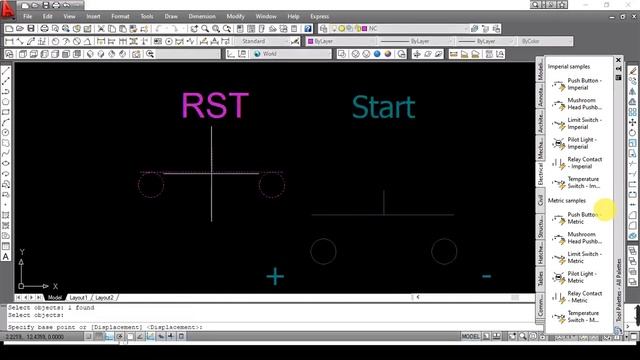This screenshot has height=360, width=640.
Task: Click the Realistic visual style blue sphere
Action: 377,54
